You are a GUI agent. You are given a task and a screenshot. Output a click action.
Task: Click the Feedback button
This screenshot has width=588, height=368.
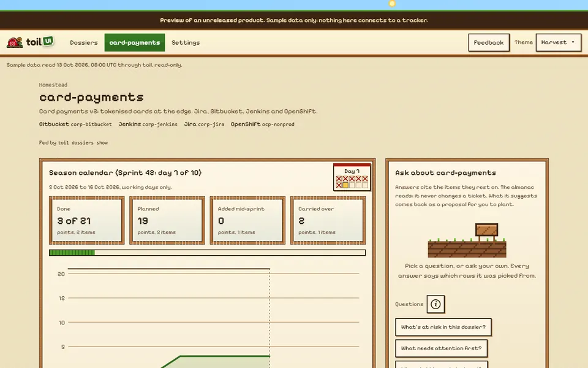[x=489, y=42]
